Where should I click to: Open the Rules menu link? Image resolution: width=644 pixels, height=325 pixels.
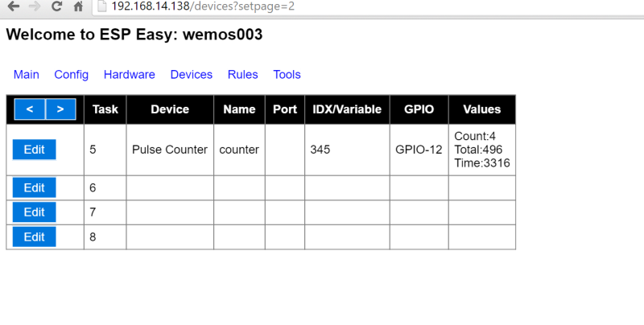243,75
